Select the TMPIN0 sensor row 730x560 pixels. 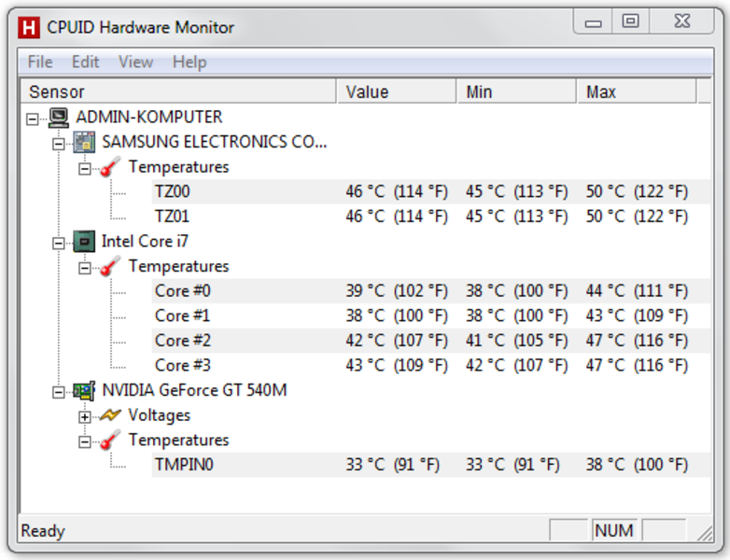(x=430, y=465)
